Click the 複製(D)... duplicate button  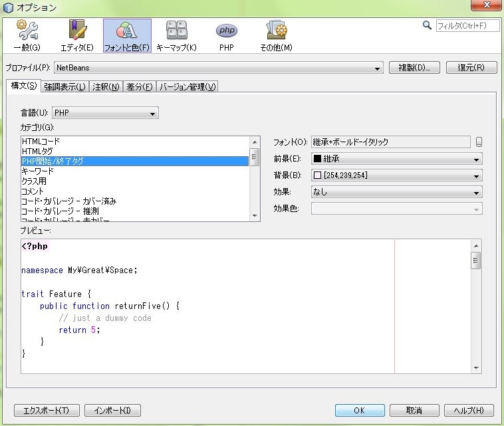point(414,68)
